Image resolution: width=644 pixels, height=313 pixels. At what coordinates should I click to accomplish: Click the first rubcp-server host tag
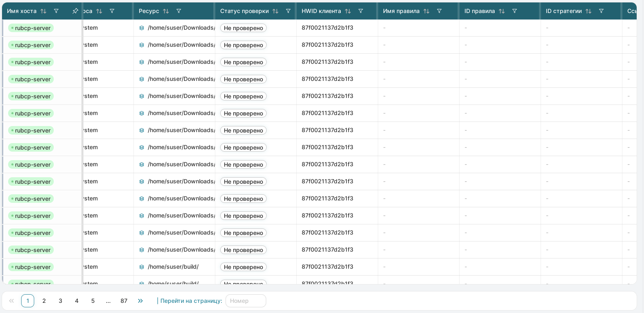tap(31, 28)
